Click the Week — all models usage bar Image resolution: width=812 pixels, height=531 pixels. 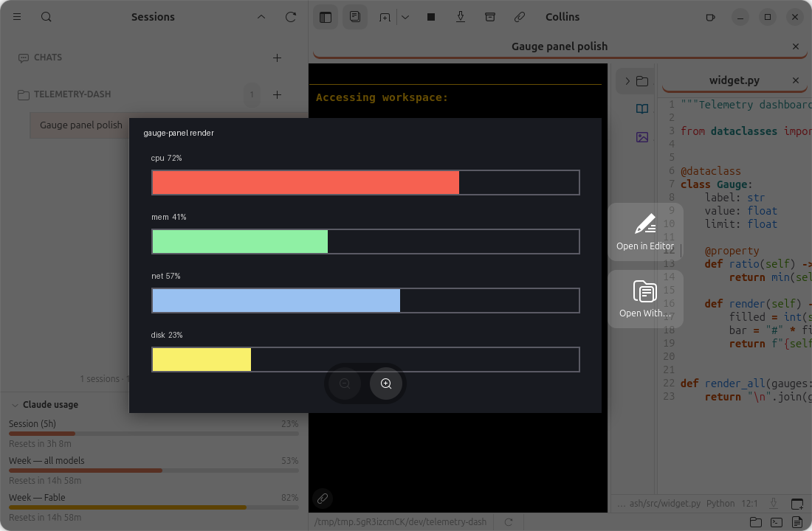[154, 471]
